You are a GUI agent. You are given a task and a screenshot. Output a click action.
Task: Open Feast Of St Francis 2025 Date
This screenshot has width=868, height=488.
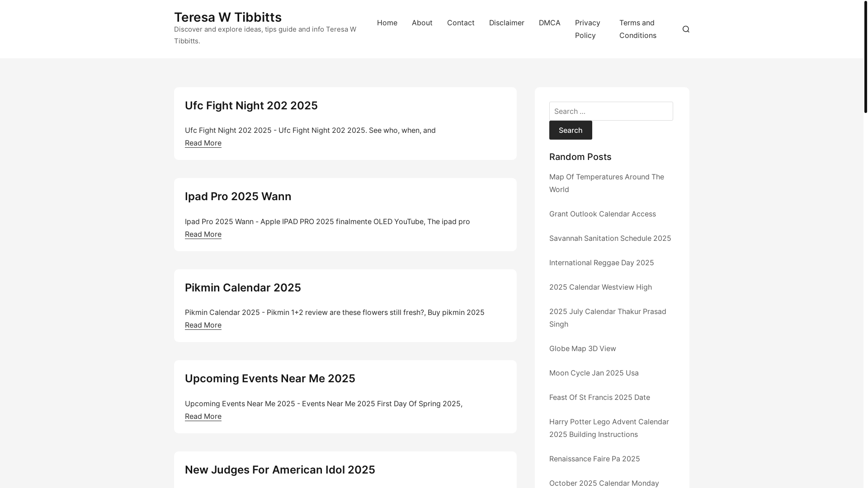pyautogui.click(x=599, y=397)
